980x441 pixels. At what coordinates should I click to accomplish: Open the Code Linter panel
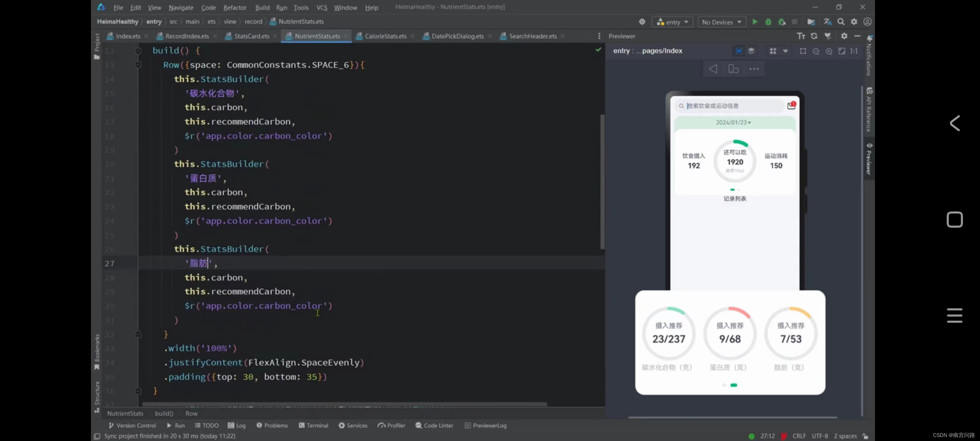[x=434, y=425]
